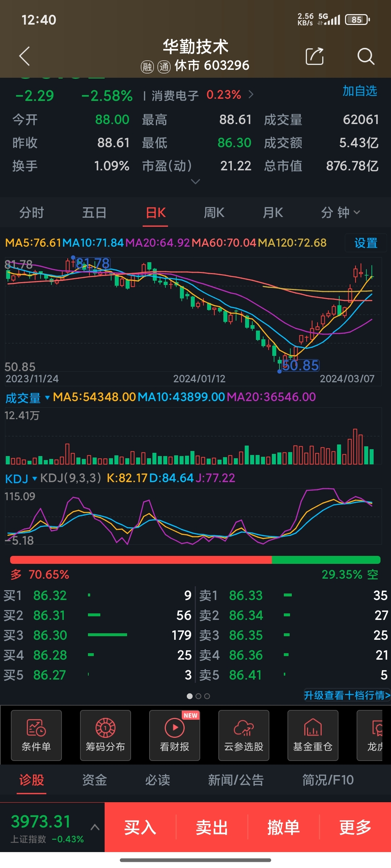Tap the order book page indicator dots

(x=198, y=696)
